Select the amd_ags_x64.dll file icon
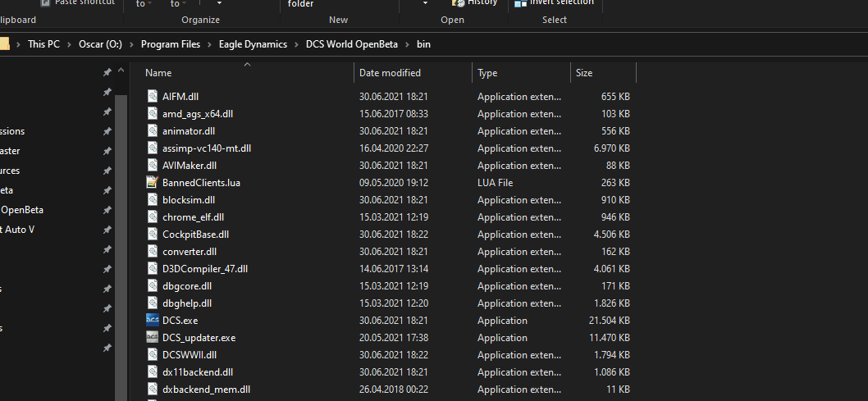868x401 pixels. pos(153,113)
